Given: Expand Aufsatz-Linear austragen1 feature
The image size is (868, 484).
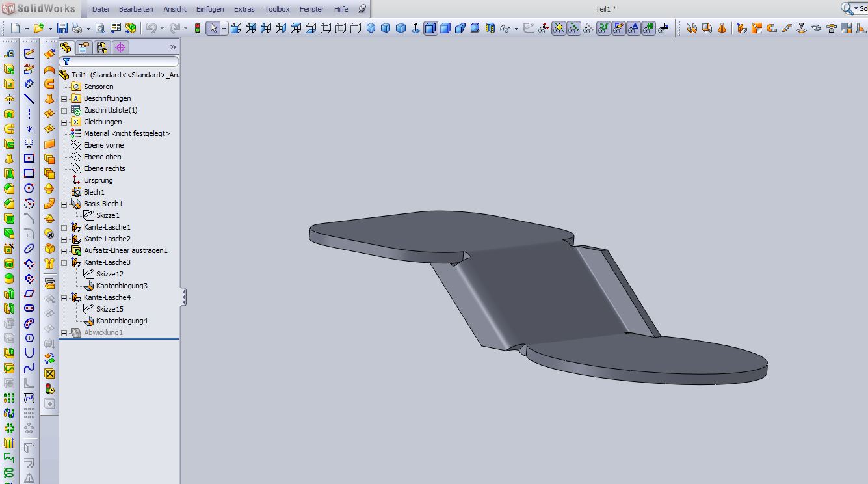Looking at the screenshot, I should 64,251.
